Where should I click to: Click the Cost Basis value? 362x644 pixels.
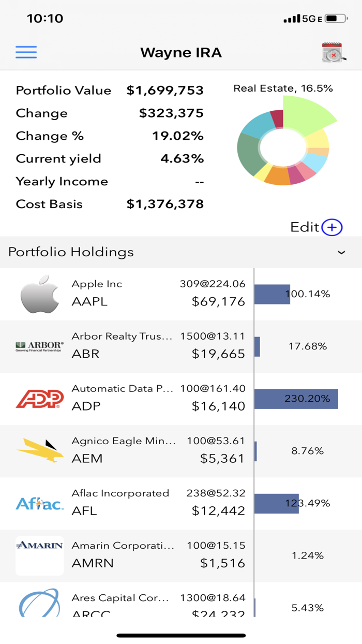(x=163, y=204)
